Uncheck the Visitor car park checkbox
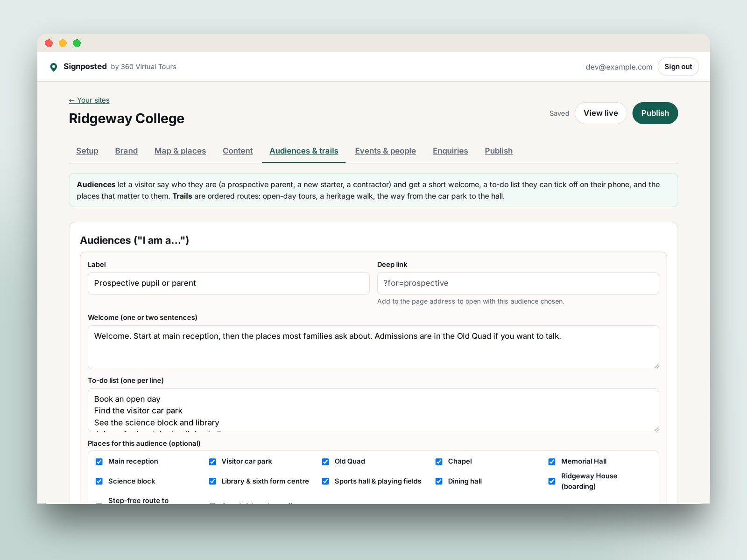This screenshot has height=560, width=747. tap(212, 462)
